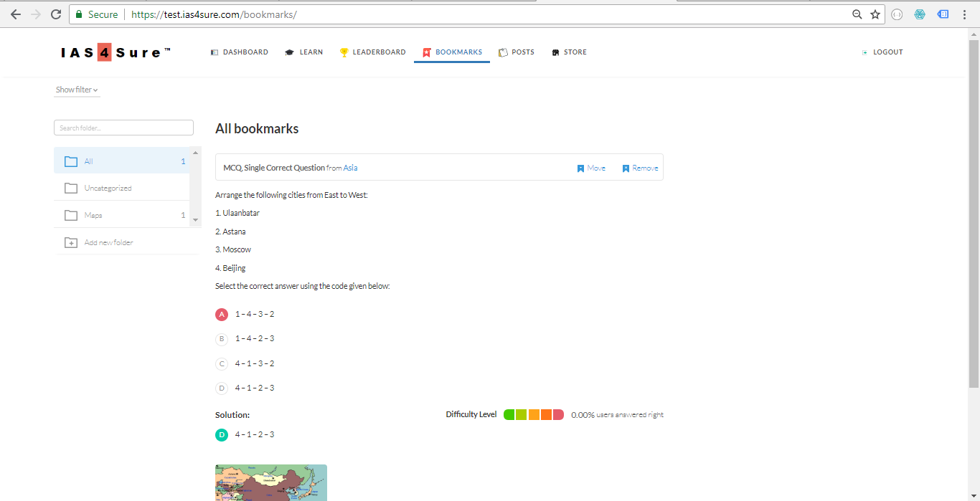Open the Asia topic link
This screenshot has height=501, width=980.
coord(350,168)
